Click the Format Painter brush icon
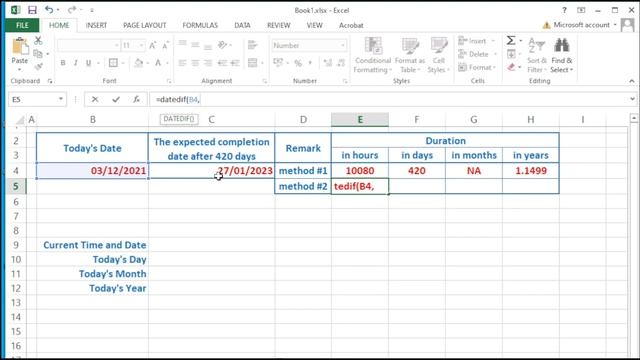 [38, 67]
